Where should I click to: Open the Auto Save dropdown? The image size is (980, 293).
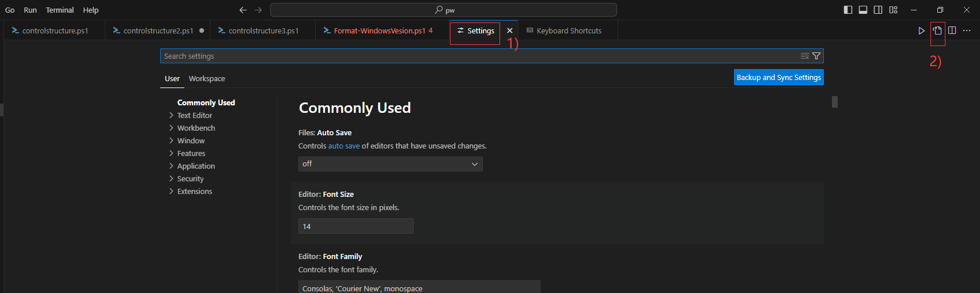click(390, 164)
